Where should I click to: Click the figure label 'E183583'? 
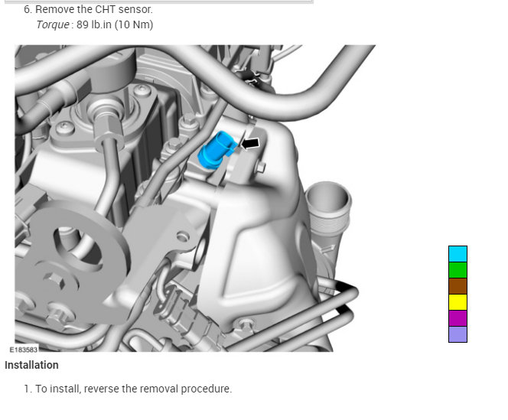(23, 350)
